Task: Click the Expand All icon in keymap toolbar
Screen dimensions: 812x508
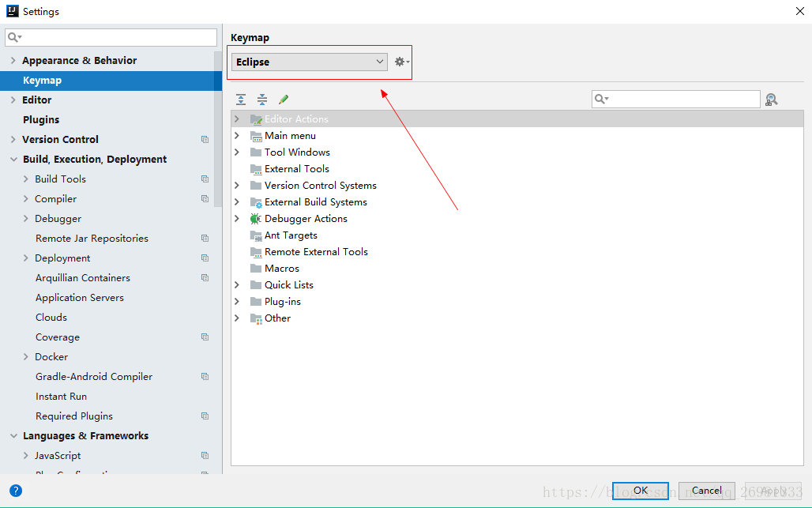Action: pos(241,100)
